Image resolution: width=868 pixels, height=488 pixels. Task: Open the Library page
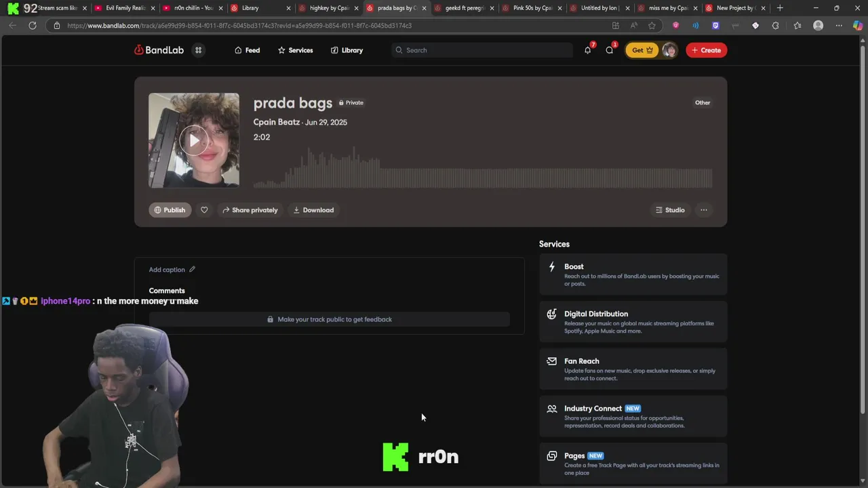tap(347, 50)
